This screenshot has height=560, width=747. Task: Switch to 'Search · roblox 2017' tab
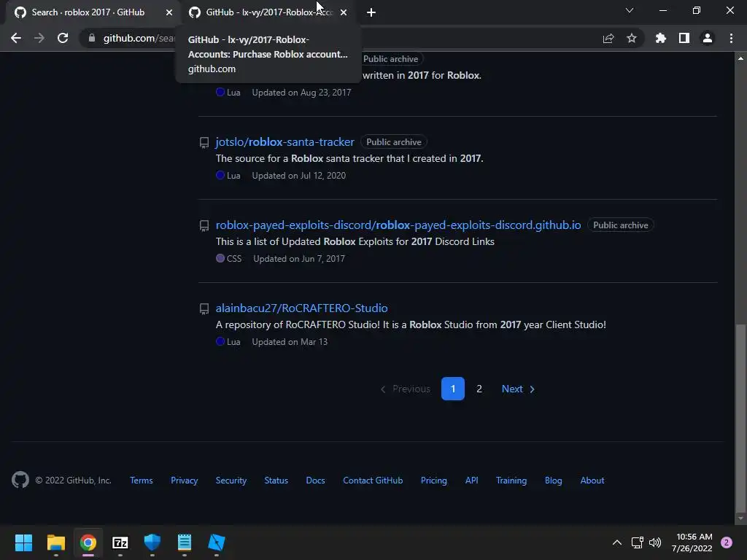pos(88,12)
